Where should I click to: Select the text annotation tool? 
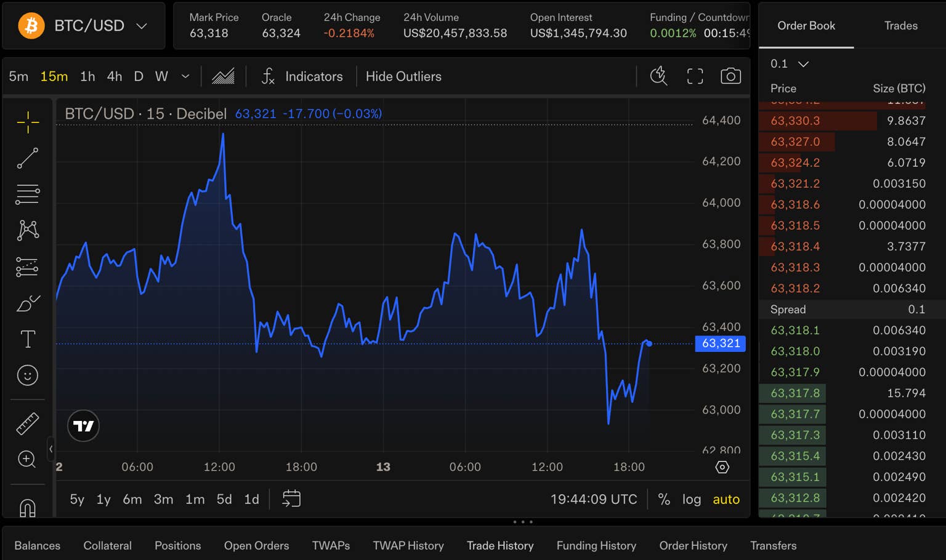pos(28,339)
